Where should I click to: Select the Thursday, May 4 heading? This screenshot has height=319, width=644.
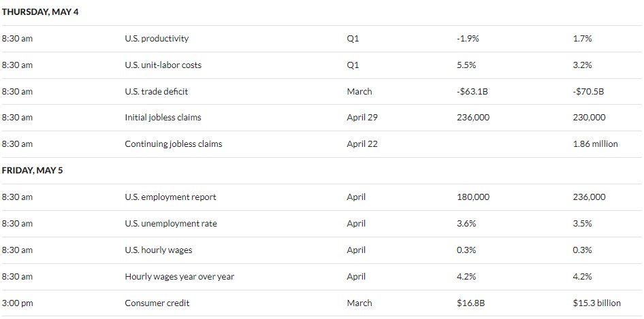40,12
